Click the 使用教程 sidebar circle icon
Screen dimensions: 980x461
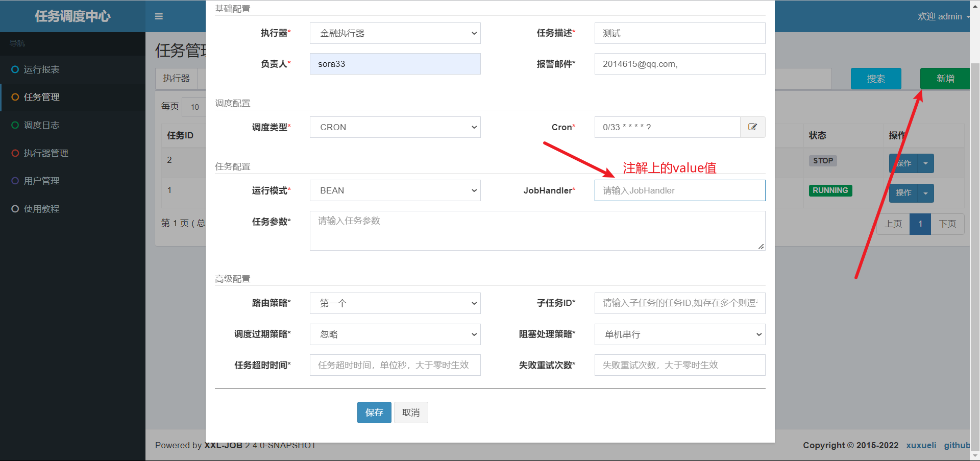pyautogui.click(x=15, y=209)
